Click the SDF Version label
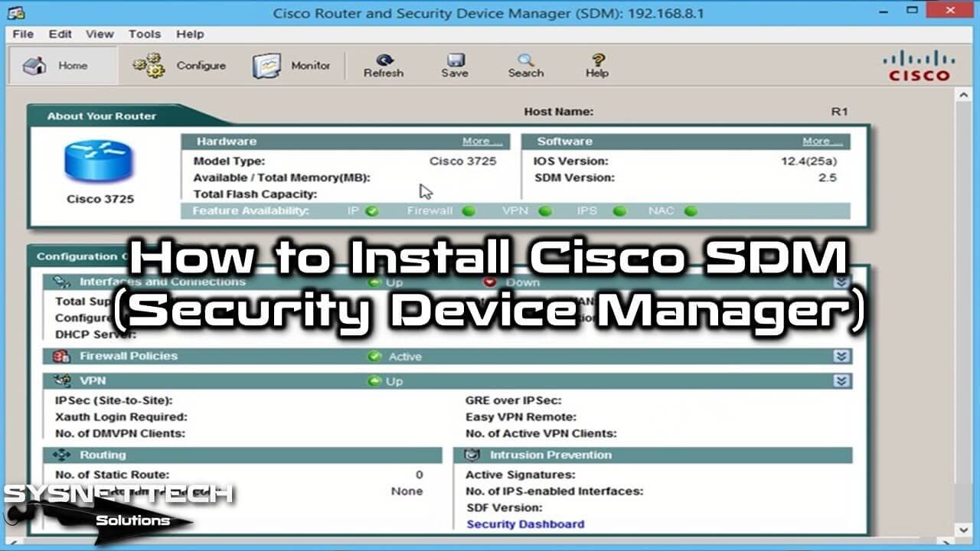Image resolution: width=980 pixels, height=551 pixels. pyautogui.click(x=504, y=507)
